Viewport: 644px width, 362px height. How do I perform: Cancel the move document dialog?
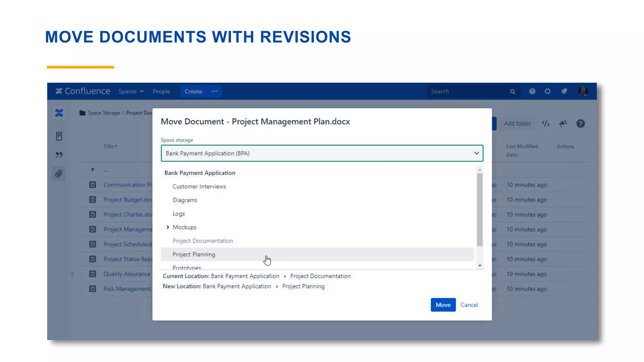(469, 305)
